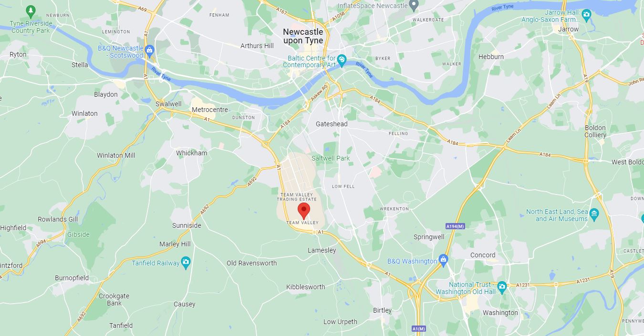
Task: Select the Metrocentre label
Action: point(209,110)
